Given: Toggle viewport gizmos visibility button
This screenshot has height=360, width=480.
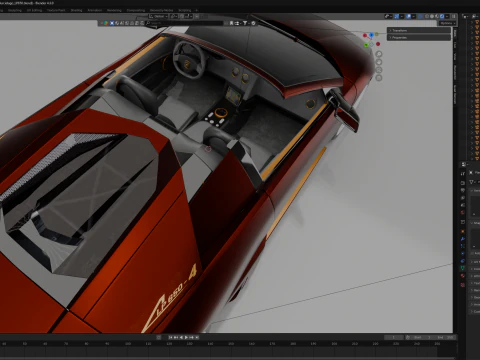Looking at the screenshot, I should click(x=396, y=16).
